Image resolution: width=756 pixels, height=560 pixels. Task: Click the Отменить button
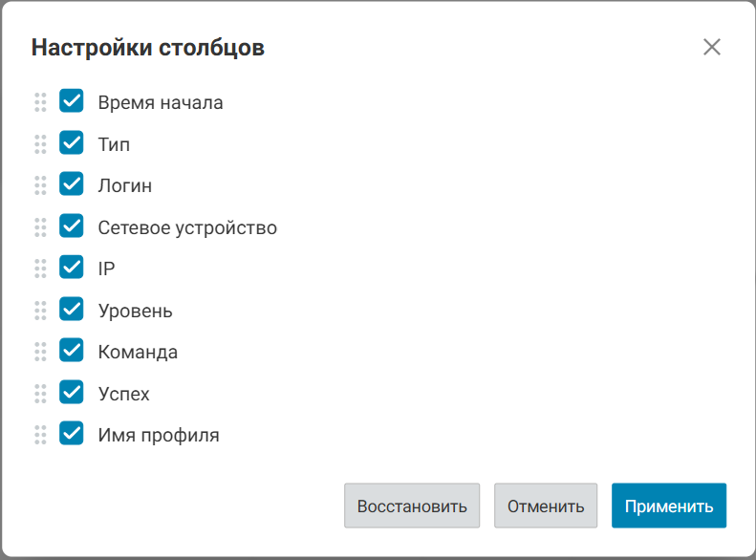(546, 506)
